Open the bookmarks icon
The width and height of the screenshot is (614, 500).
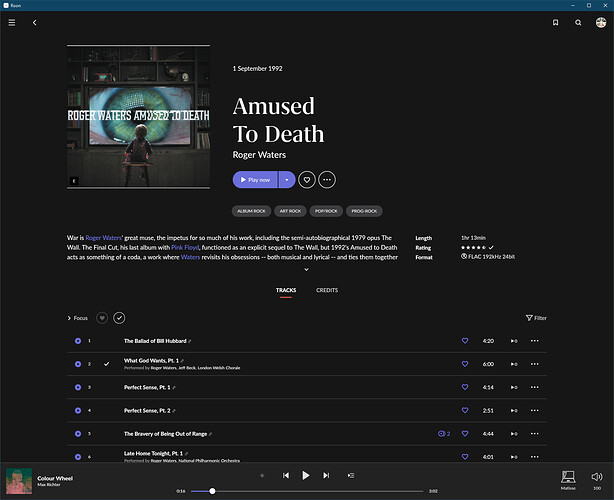point(555,23)
